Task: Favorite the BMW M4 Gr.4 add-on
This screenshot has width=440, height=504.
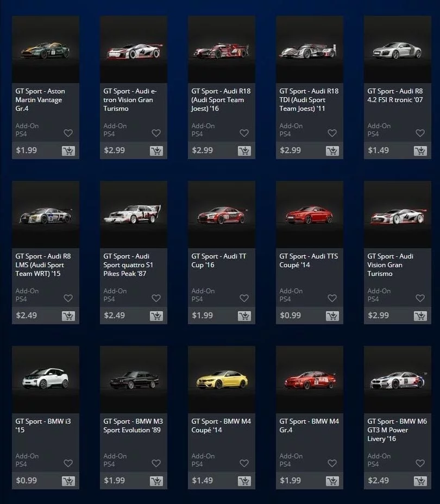Action: tap(332, 463)
